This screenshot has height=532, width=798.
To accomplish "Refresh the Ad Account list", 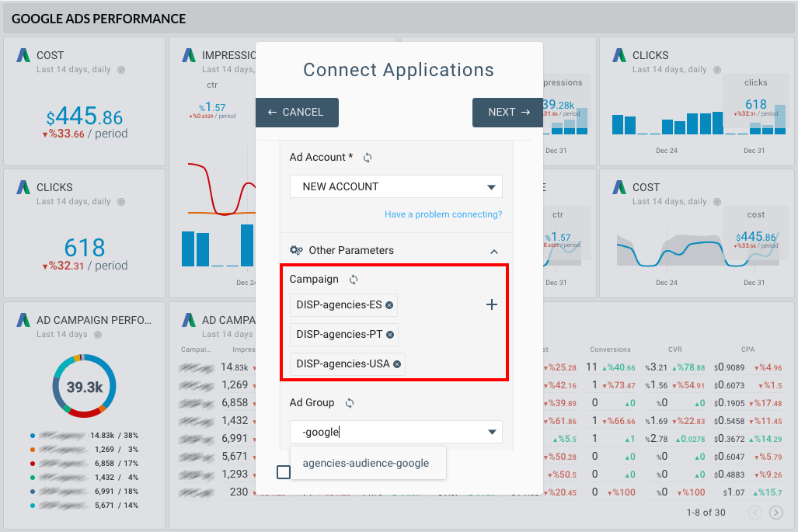I will click(368, 158).
